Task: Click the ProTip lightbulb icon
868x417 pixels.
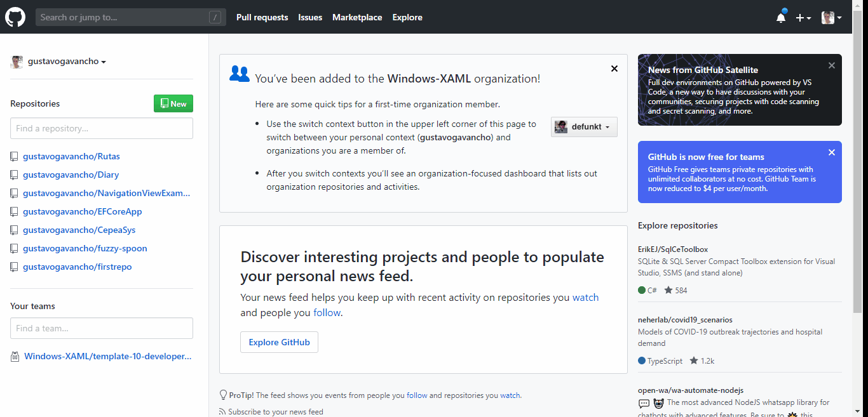Action: pyautogui.click(x=223, y=395)
